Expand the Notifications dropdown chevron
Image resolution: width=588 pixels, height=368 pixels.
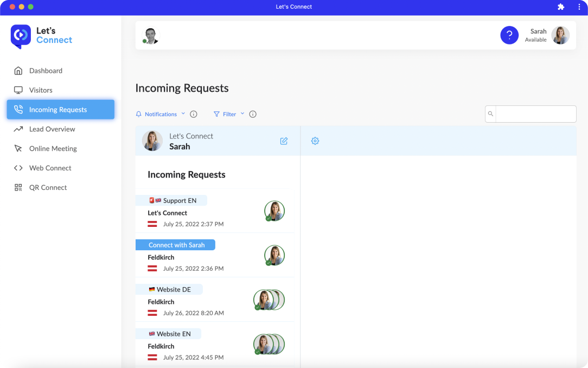coord(183,114)
